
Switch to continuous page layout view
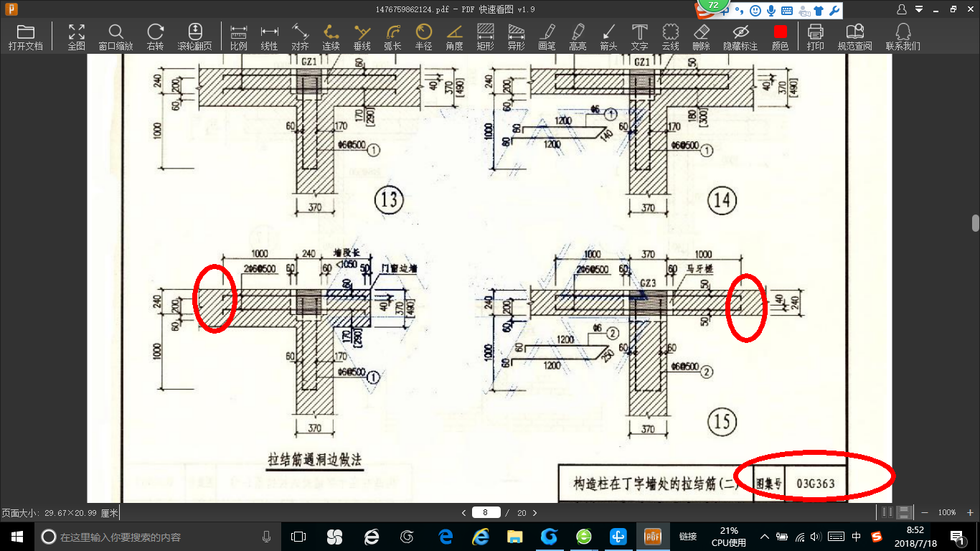point(904,512)
